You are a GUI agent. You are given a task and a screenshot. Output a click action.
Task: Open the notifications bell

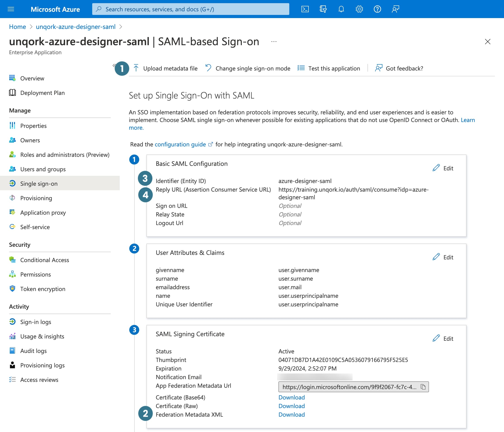point(341,9)
